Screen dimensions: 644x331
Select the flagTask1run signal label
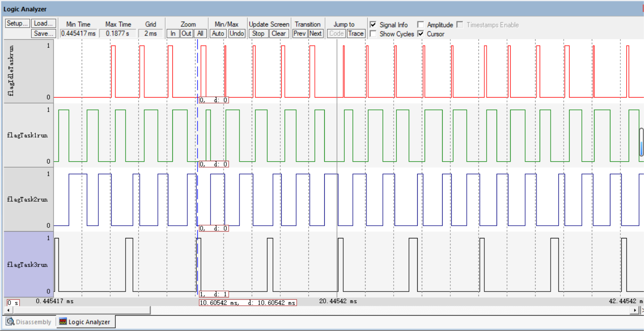pos(28,135)
